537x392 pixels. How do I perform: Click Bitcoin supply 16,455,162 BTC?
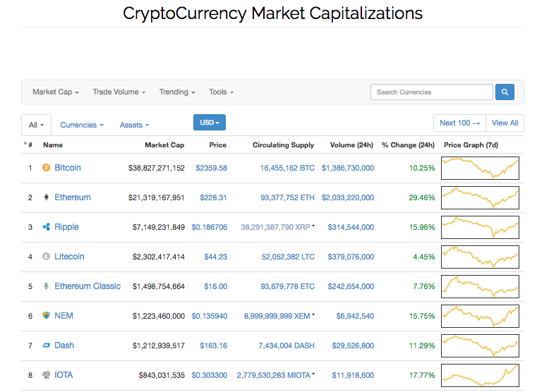point(287,168)
